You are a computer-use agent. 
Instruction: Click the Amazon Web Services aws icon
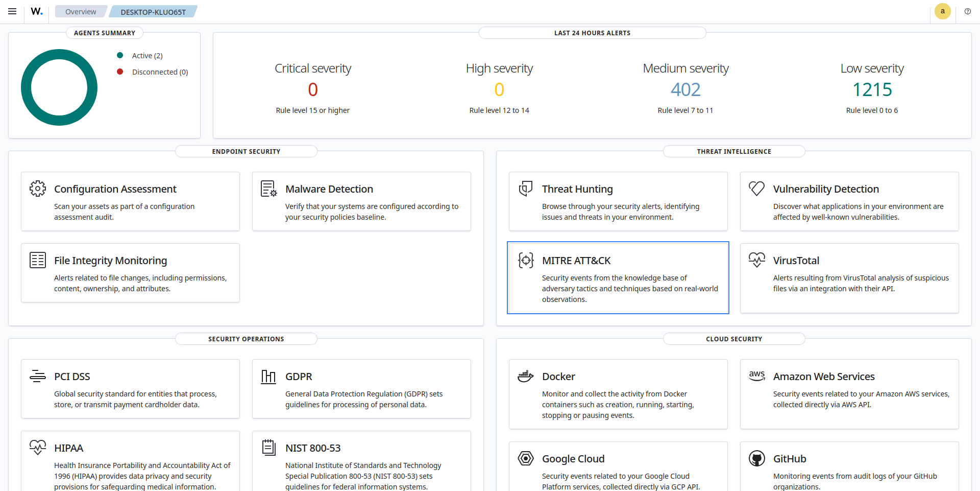(756, 376)
